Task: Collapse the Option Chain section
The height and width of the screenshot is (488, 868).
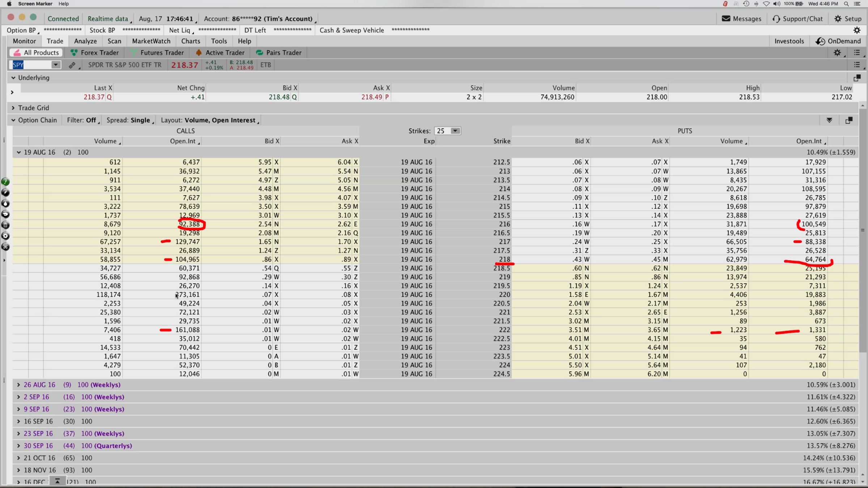Action: pyautogui.click(x=13, y=120)
